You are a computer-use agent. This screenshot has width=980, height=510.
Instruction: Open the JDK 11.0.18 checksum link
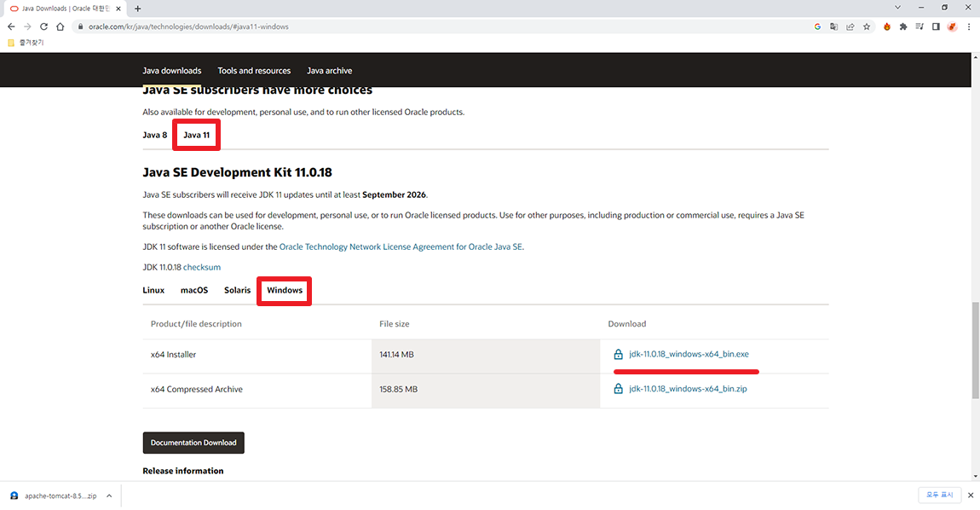pyautogui.click(x=202, y=267)
